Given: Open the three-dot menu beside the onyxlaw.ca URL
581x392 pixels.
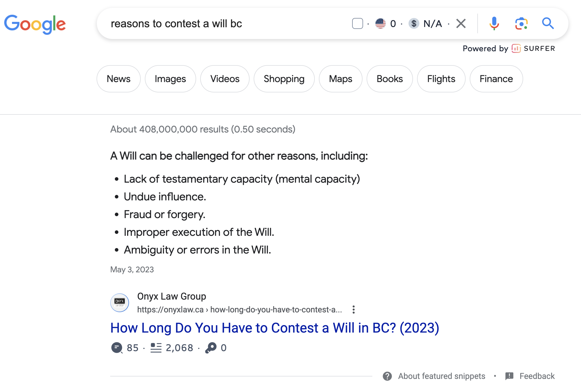Looking at the screenshot, I should coord(353,310).
